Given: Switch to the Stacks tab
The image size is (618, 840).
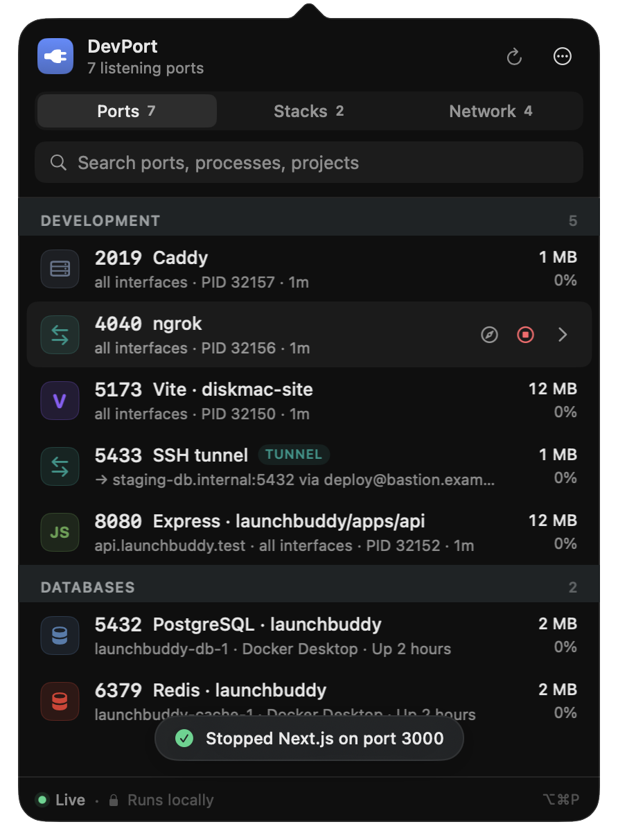Looking at the screenshot, I should click(309, 111).
